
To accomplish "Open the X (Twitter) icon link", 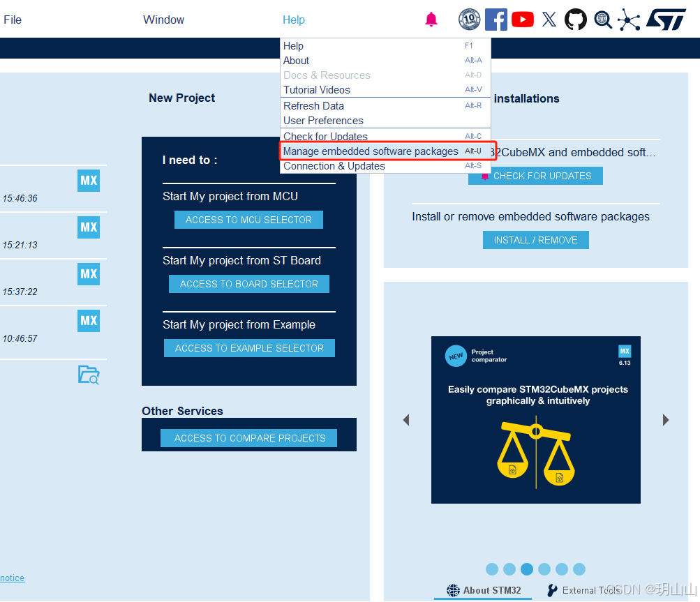I will pos(549,20).
